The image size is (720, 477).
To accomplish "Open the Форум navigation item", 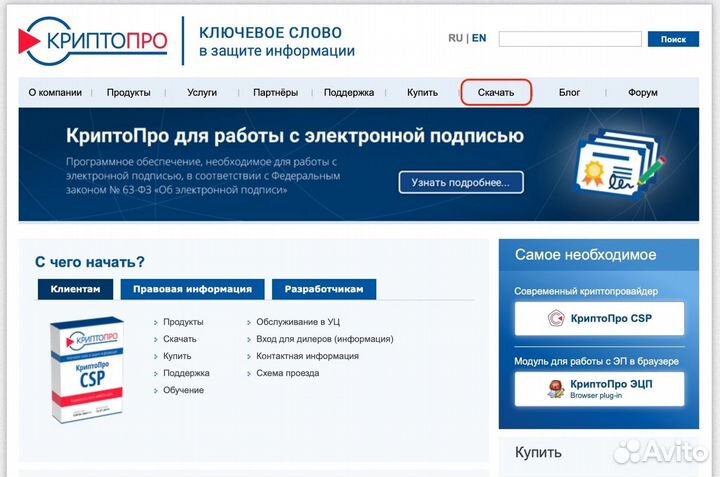I will coord(643,92).
